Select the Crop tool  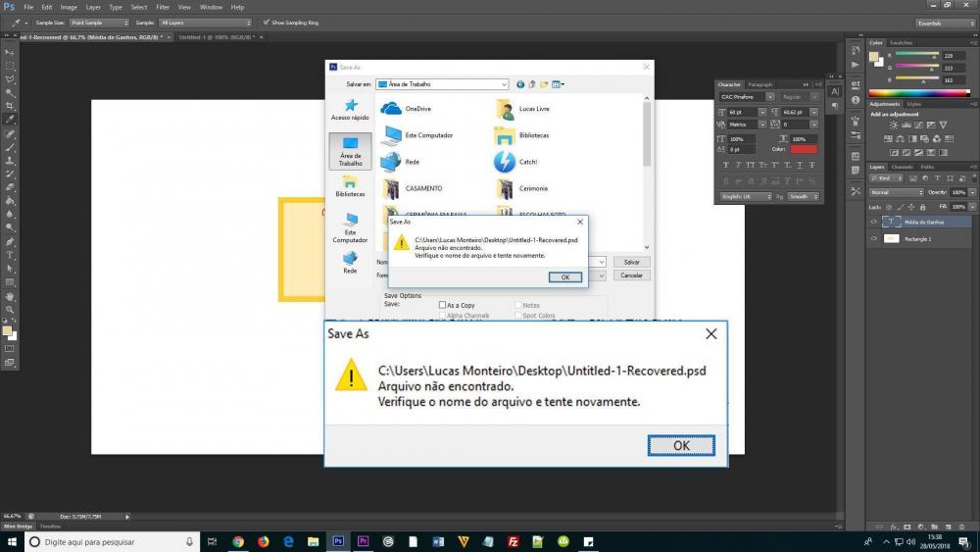[x=10, y=106]
